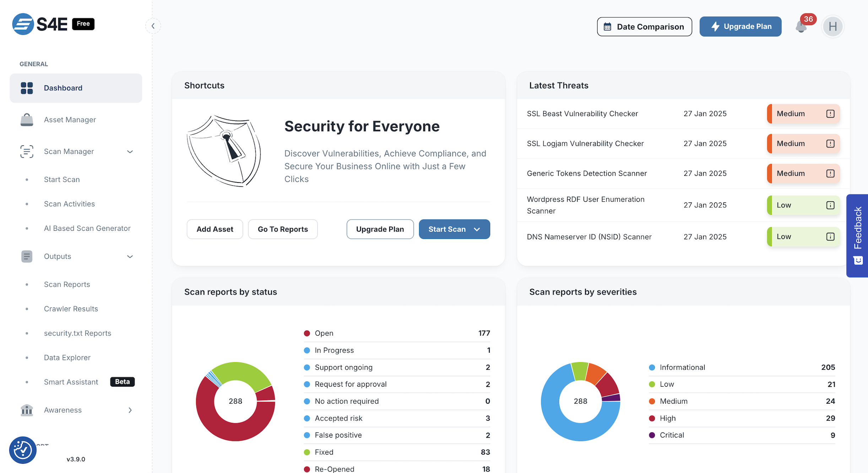
Task: Click info icon on DNS Nameserver threat
Action: pyautogui.click(x=830, y=237)
